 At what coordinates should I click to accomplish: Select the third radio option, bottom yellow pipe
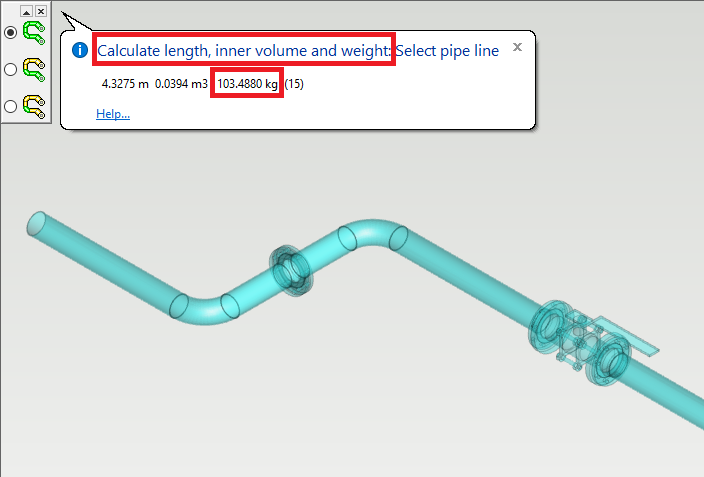point(10,106)
